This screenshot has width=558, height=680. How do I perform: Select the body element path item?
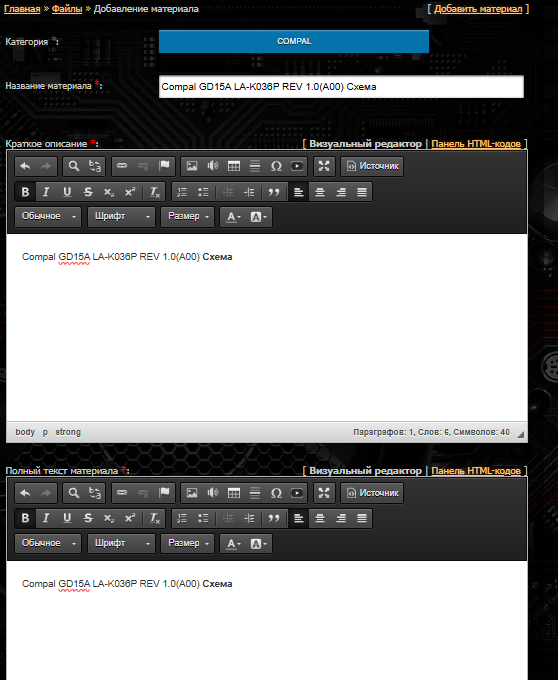(x=25, y=432)
